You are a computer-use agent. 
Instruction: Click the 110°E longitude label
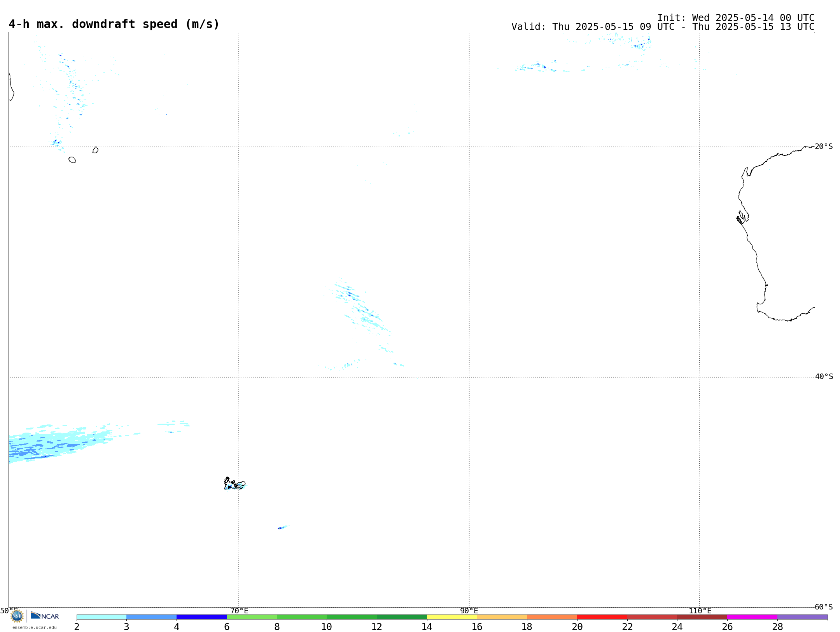[x=700, y=611]
